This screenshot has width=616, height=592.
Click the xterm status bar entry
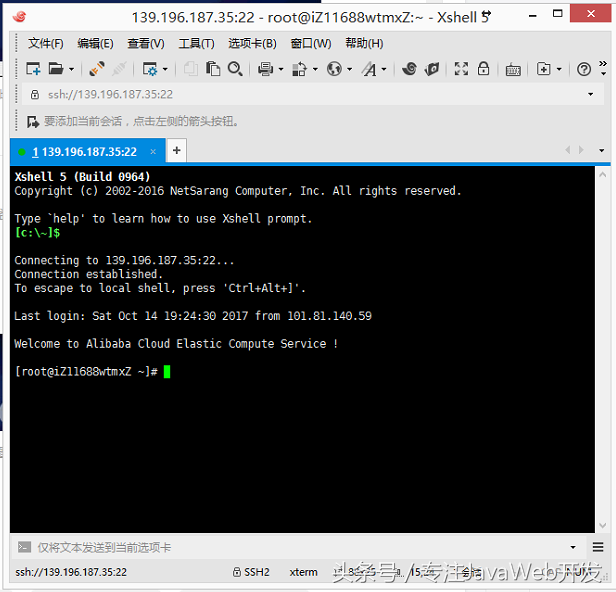(303, 572)
